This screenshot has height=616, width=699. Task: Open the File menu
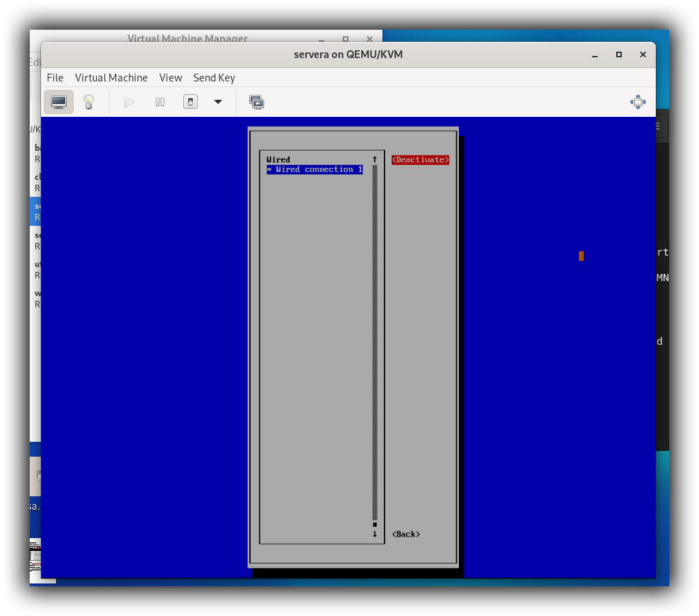55,78
